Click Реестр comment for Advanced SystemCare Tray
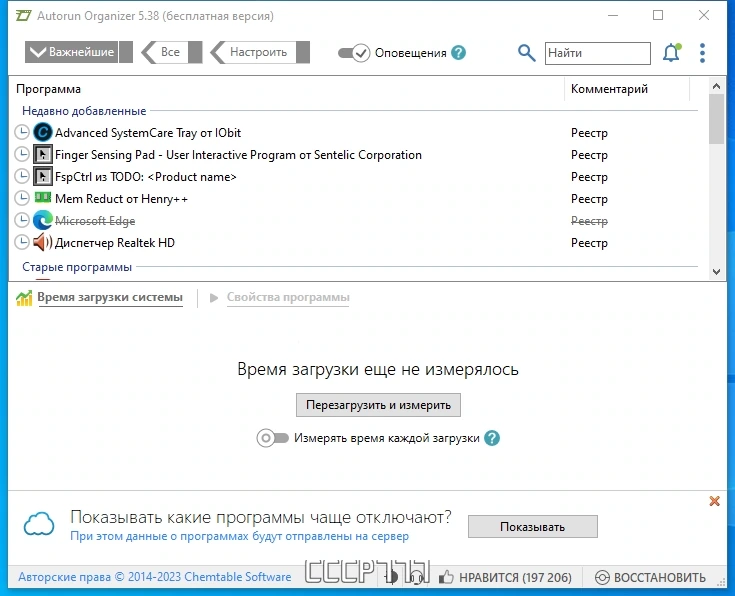The width and height of the screenshot is (735, 596). [589, 133]
